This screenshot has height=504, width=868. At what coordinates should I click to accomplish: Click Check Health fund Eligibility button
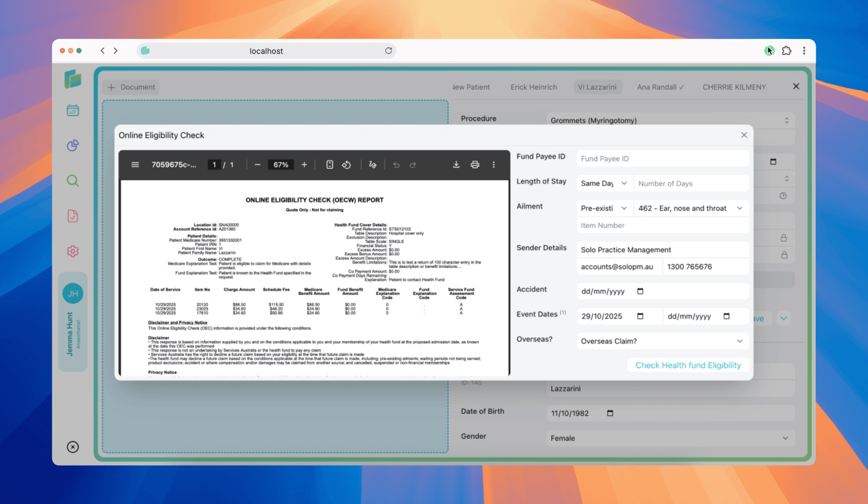[x=688, y=365]
